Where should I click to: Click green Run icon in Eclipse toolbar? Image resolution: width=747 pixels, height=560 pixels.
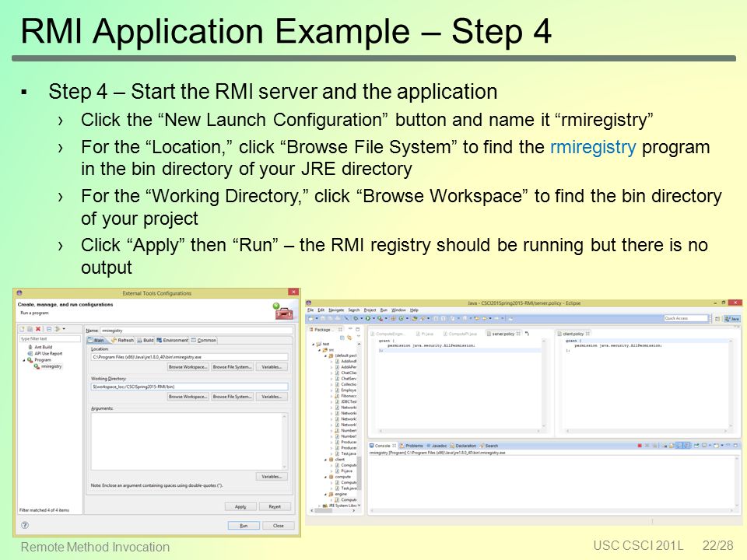[x=368, y=319]
